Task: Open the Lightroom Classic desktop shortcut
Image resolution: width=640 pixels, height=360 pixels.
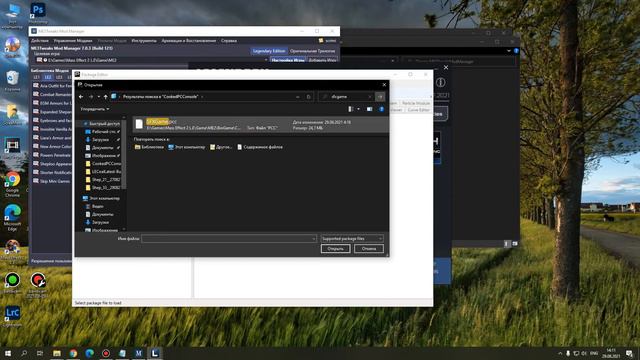Action: (x=12, y=316)
